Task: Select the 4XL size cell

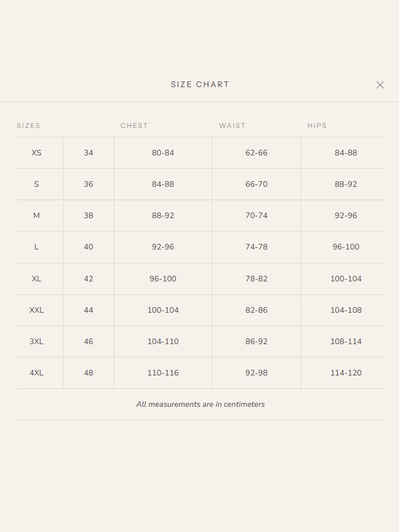Action: coord(37,373)
